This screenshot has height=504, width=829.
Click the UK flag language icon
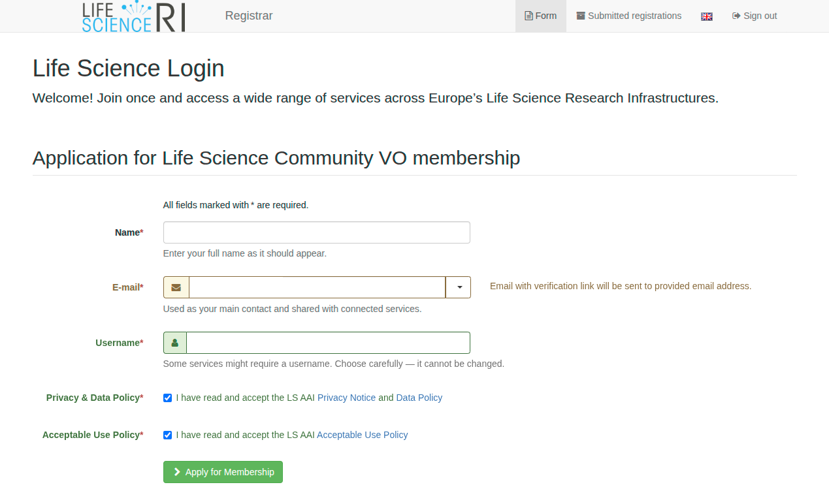coord(706,16)
